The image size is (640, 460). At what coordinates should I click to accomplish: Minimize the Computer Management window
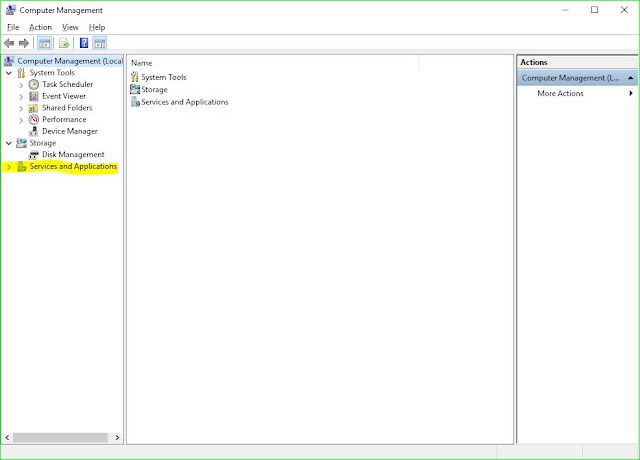pyautogui.click(x=565, y=10)
